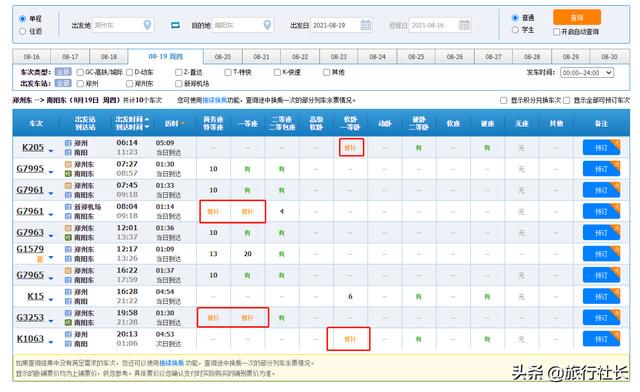Click the orange 查询 search button
This screenshot has height=392, width=640.
[577, 18]
